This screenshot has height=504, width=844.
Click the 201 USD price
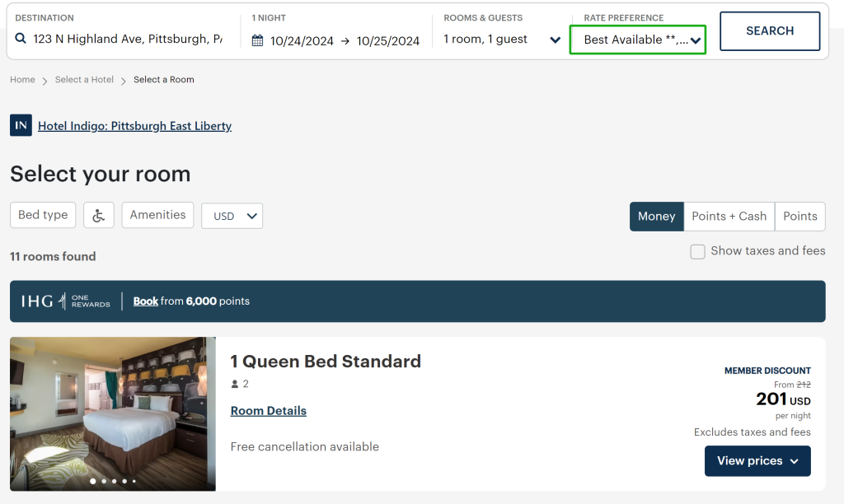[x=783, y=399]
